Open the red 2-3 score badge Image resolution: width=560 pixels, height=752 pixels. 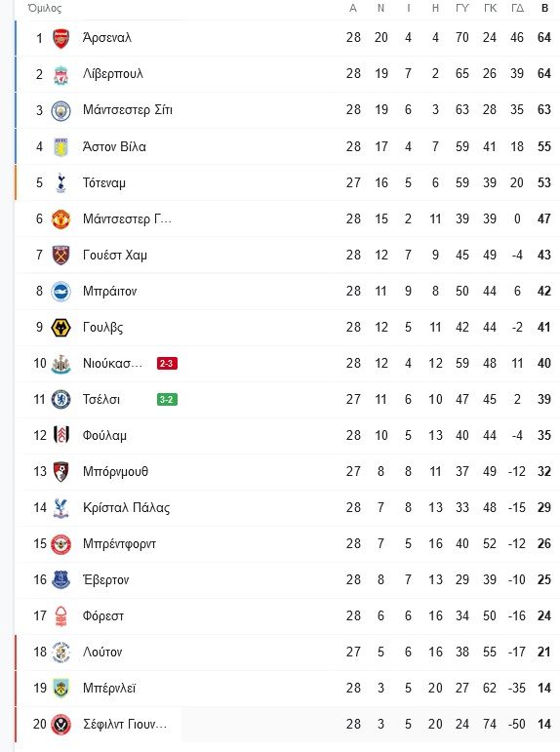pos(167,364)
